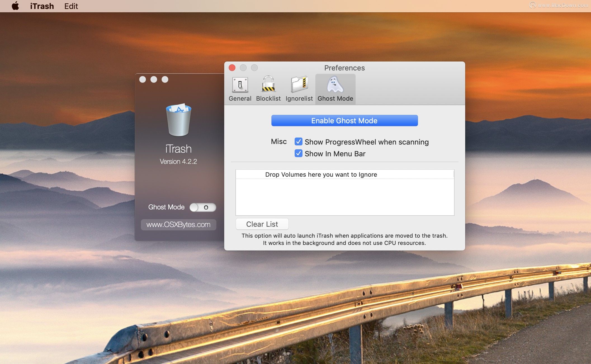Open the Apple menu
The image size is (591, 364).
tap(15, 6)
